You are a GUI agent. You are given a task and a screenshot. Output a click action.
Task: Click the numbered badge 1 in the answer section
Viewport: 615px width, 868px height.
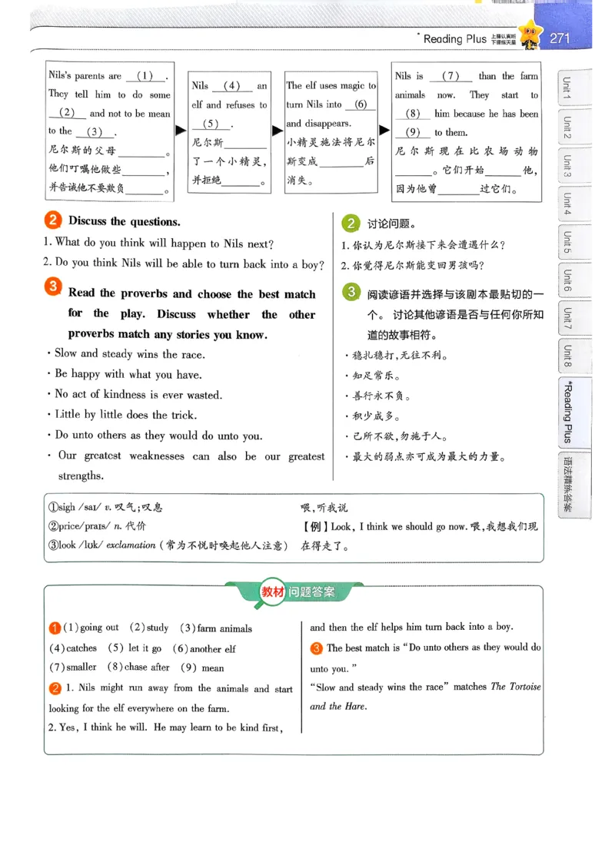(x=55, y=627)
